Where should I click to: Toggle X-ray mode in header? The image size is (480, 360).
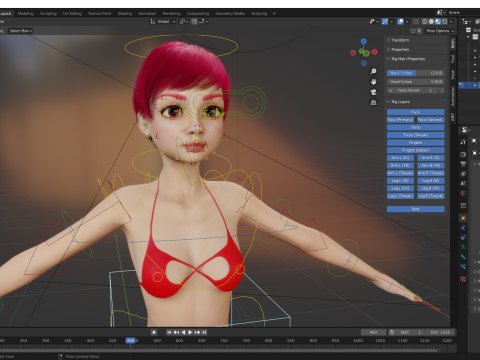click(x=416, y=21)
